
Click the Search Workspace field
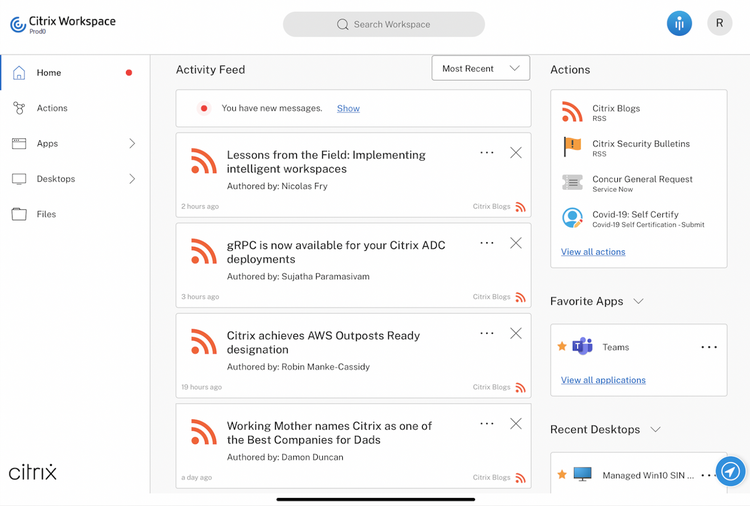[x=384, y=24]
